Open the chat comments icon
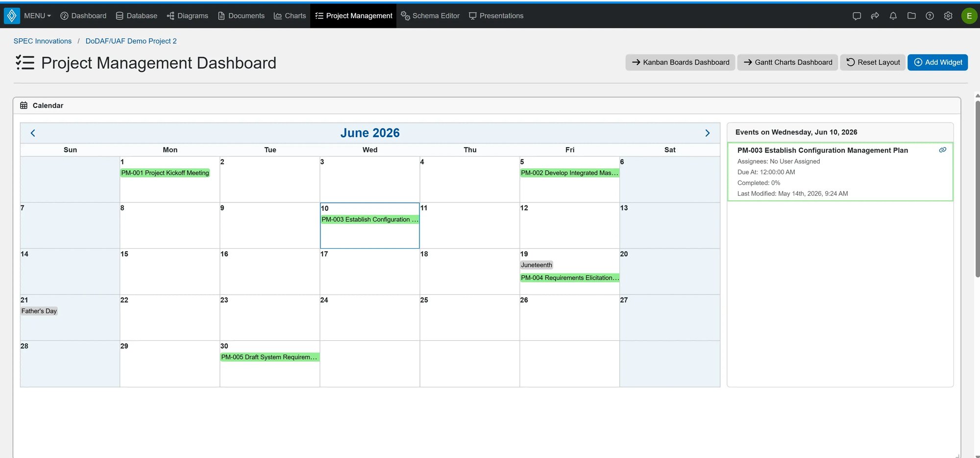This screenshot has width=980, height=458. pos(857,16)
